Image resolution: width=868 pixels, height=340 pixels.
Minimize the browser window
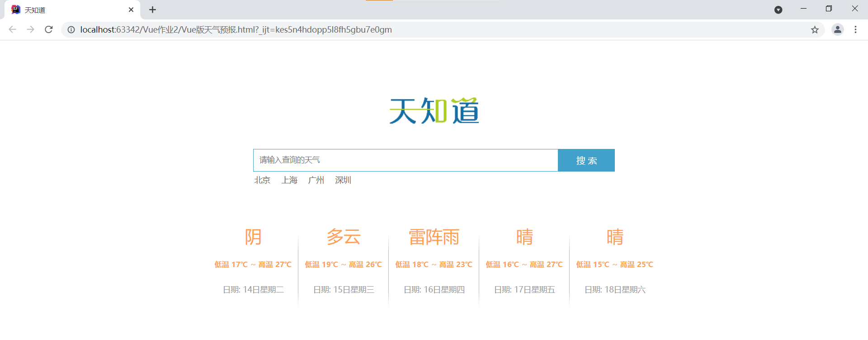point(803,9)
